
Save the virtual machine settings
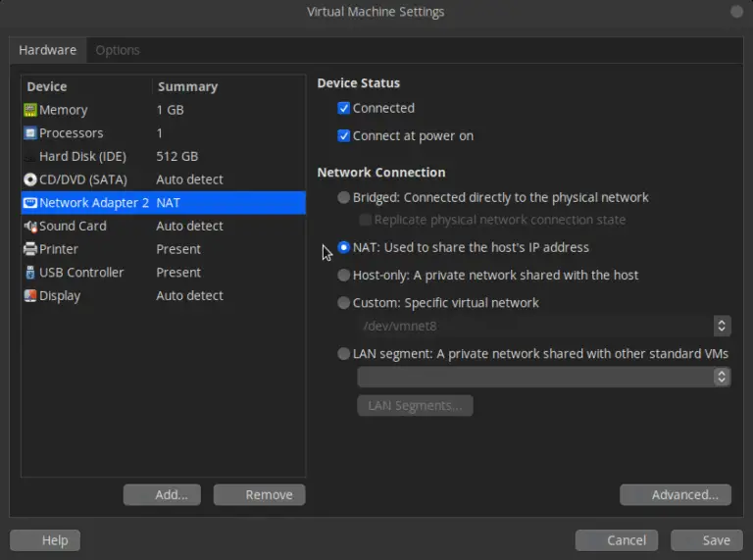pyautogui.click(x=707, y=540)
